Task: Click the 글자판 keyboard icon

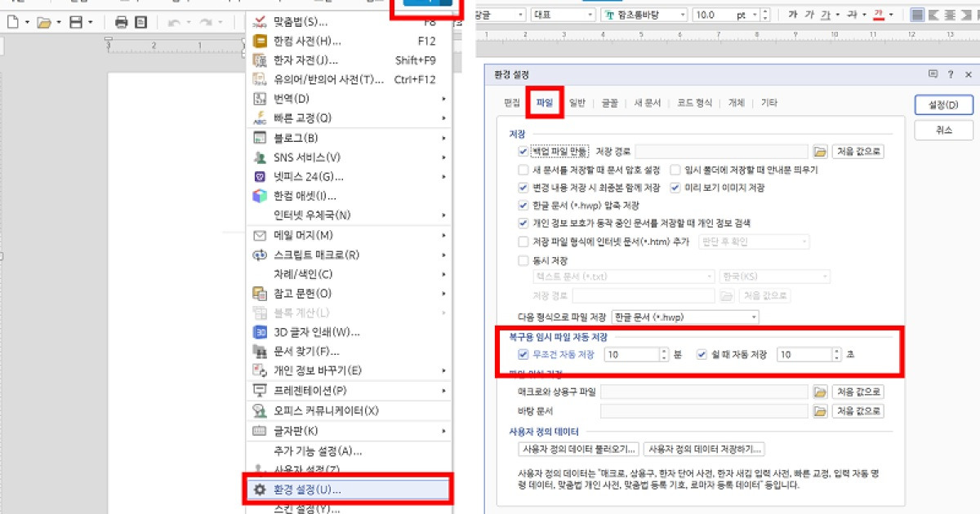Action: click(x=261, y=431)
